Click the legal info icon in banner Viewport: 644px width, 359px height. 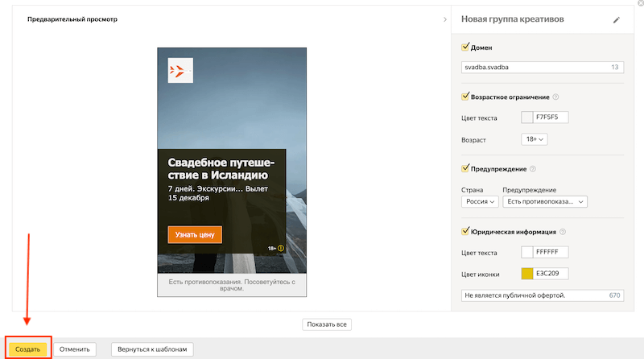tap(281, 249)
